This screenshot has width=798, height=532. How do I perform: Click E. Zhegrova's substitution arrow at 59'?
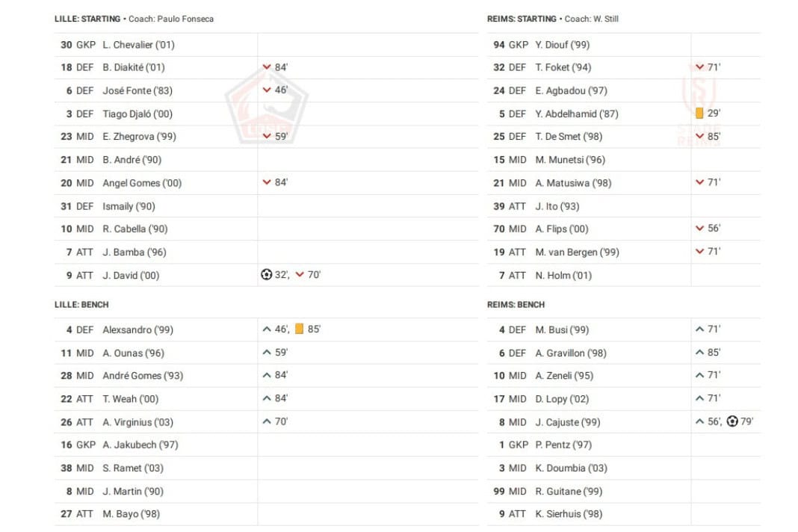(x=267, y=137)
